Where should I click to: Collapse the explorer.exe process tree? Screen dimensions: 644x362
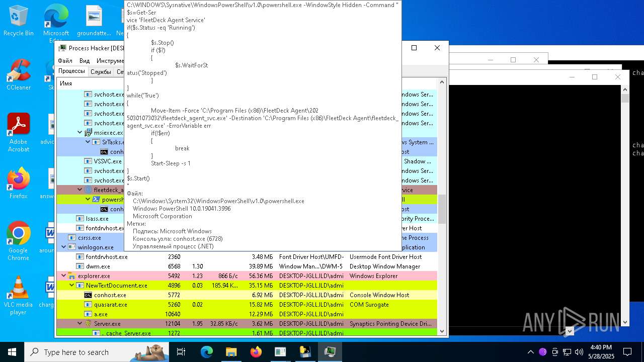(x=64, y=276)
